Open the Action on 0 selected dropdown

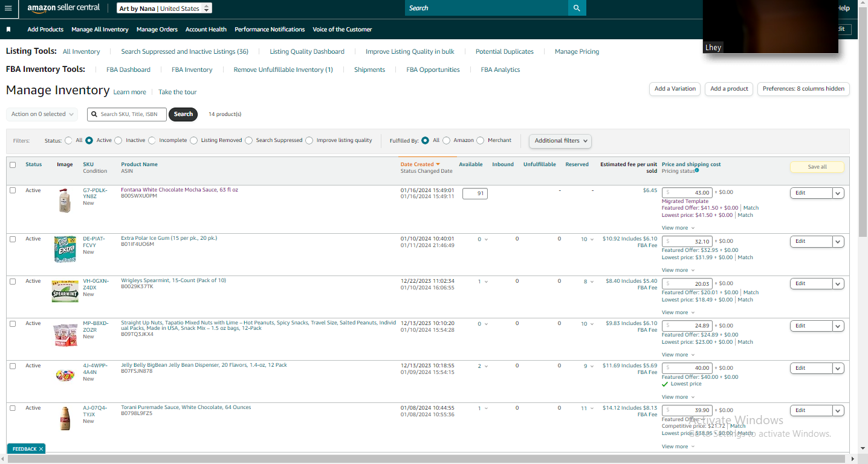click(x=42, y=114)
